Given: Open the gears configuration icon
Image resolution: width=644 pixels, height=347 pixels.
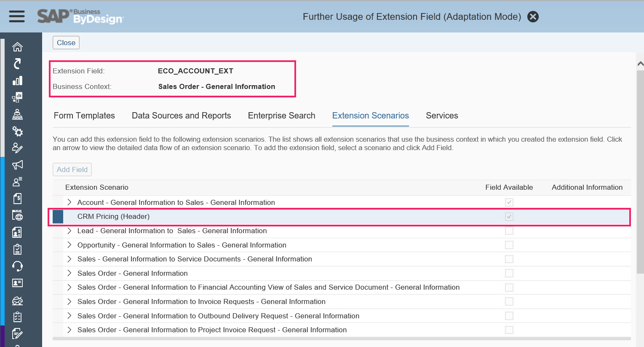Looking at the screenshot, I should [17, 131].
